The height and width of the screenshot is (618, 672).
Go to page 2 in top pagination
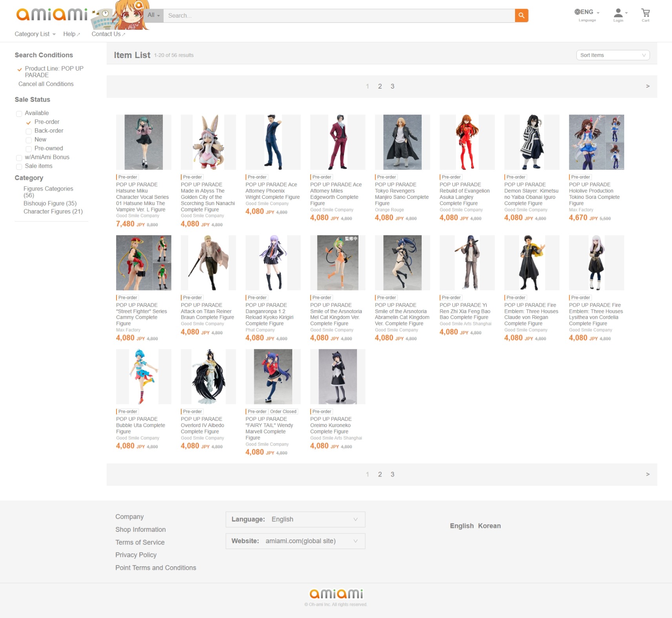tap(380, 86)
